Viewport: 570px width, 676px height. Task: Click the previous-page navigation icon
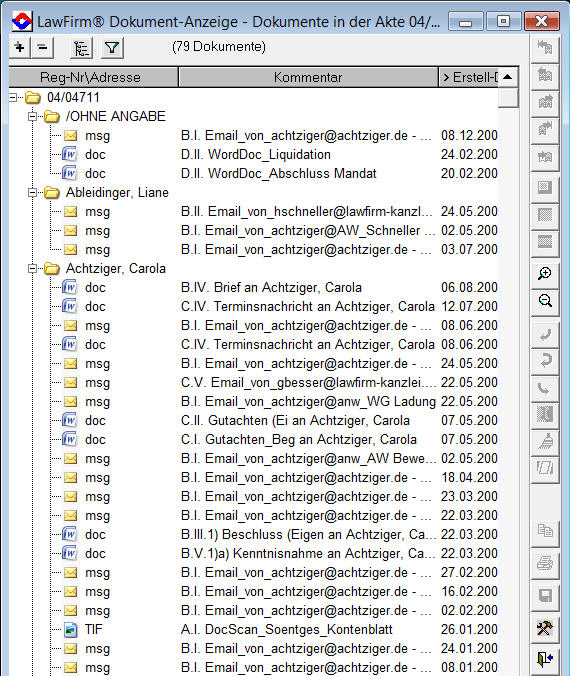545,75
